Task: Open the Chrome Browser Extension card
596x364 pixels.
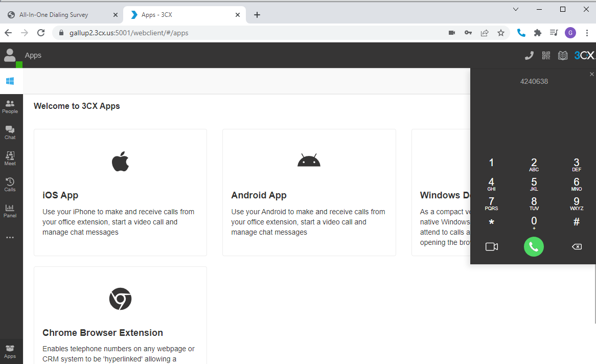Action: coord(121,315)
